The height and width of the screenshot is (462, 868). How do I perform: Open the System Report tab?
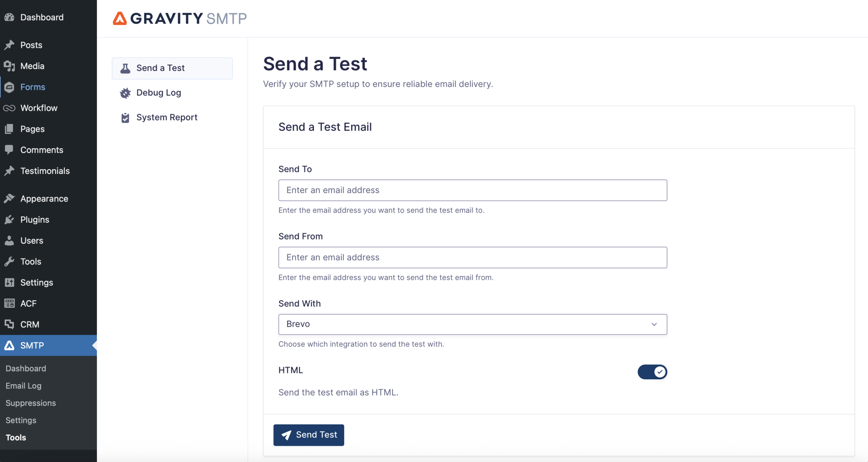[167, 118]
